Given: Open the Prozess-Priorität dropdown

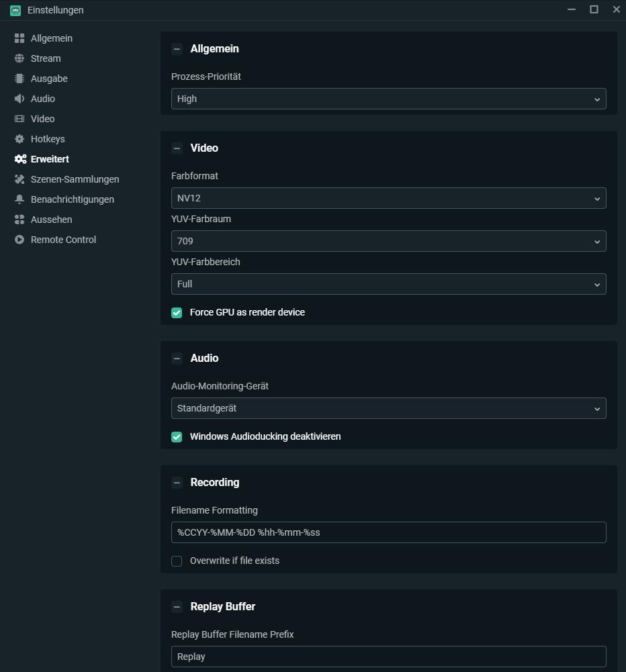Looking at the screenshot, I should (x=388, y=99).
